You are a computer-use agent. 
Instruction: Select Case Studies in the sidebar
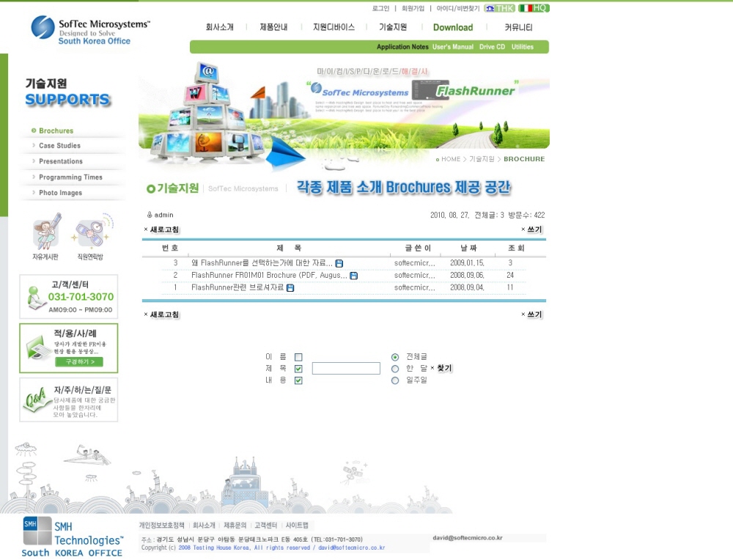click(x=60, y=146)
